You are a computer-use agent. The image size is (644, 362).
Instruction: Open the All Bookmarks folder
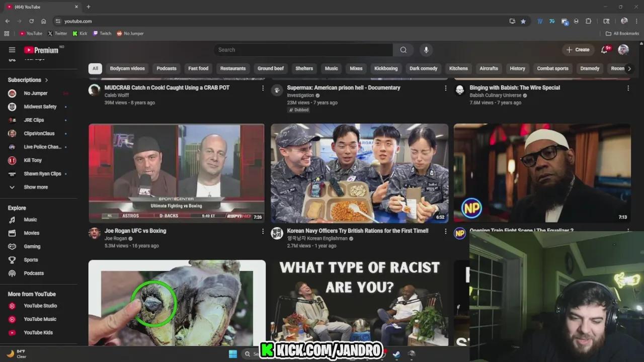(622, 34)
